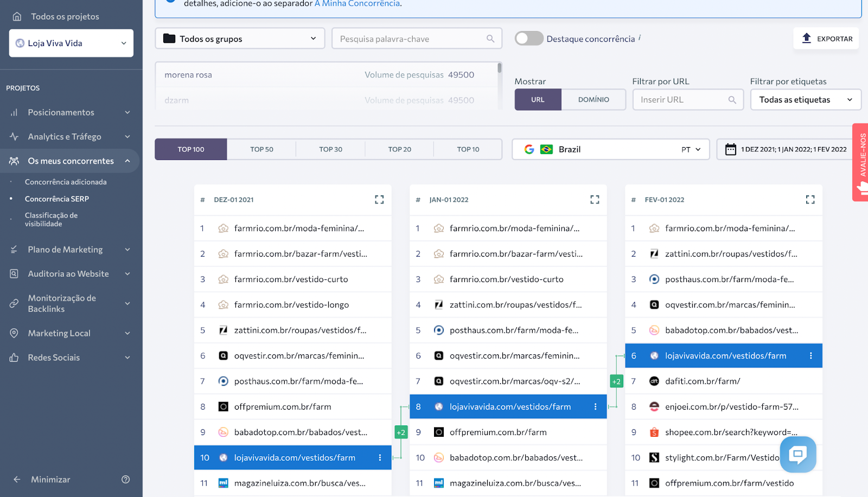Click the keyword search magnifier icon
Screen dimensions: 868x497
490,39
